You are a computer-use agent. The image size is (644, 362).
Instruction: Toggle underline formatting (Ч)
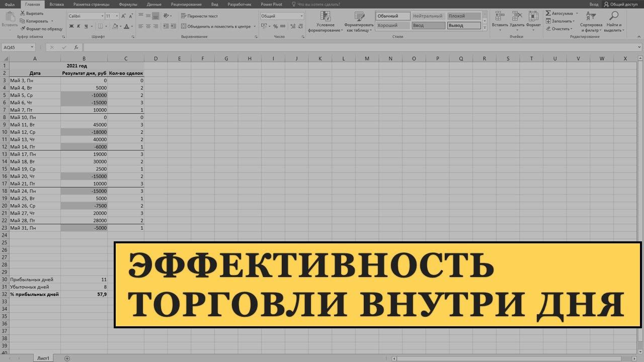[86, 26]
